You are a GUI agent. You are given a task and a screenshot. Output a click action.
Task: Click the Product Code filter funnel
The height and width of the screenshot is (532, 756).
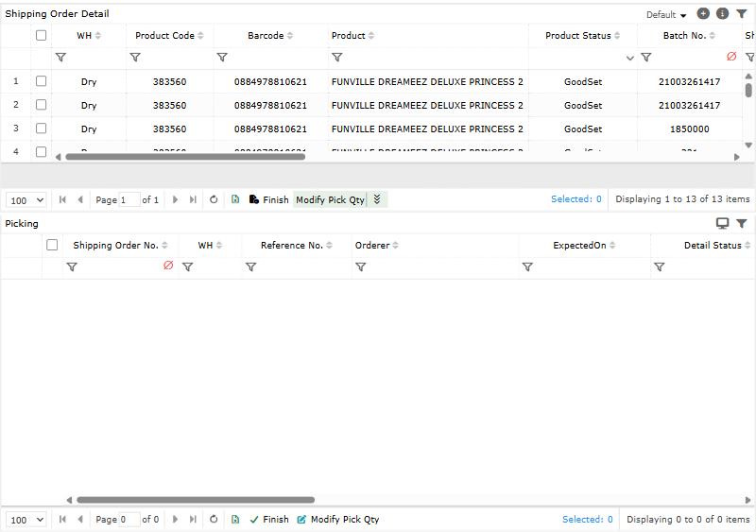click(x=135, y=58)
